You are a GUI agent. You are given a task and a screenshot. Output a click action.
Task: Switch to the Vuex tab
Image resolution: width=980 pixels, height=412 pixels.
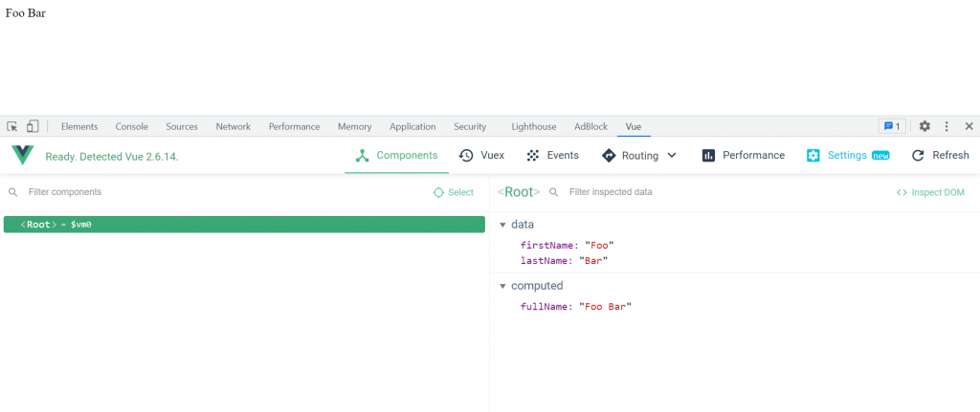[481, 156]
